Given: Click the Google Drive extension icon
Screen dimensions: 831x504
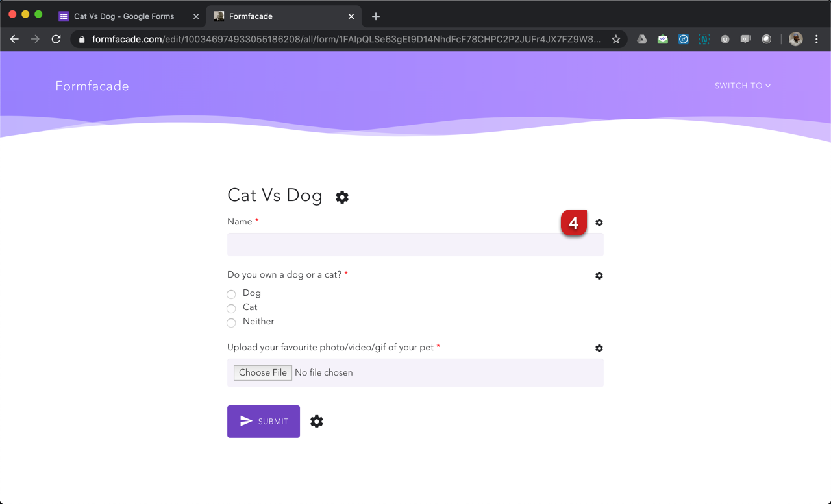Looking at the screenshot, I should pos(641,40).
